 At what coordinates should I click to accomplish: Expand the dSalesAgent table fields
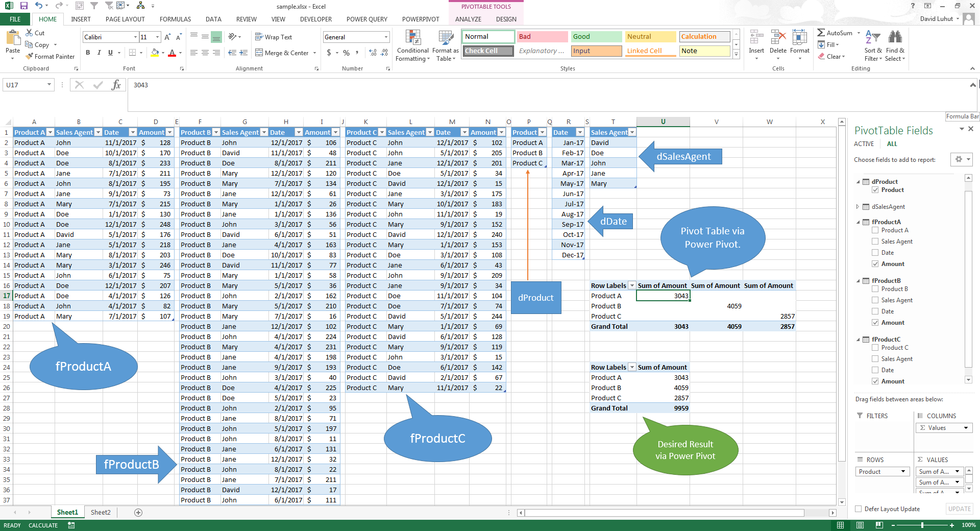point(857,207)
